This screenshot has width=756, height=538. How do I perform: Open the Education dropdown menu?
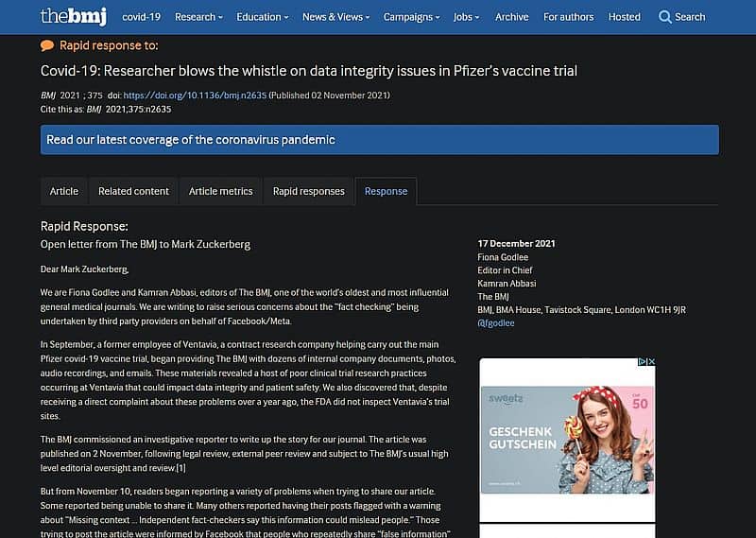click(x=263, y=17)
